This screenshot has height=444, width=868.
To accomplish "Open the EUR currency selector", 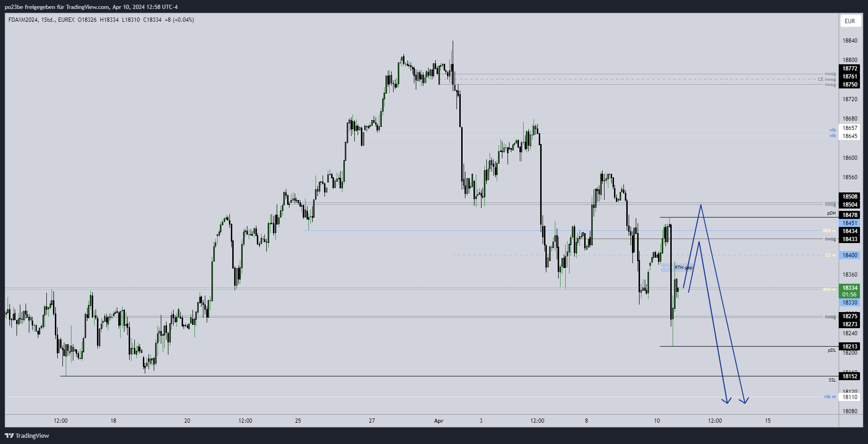I will tap(850, 21).
